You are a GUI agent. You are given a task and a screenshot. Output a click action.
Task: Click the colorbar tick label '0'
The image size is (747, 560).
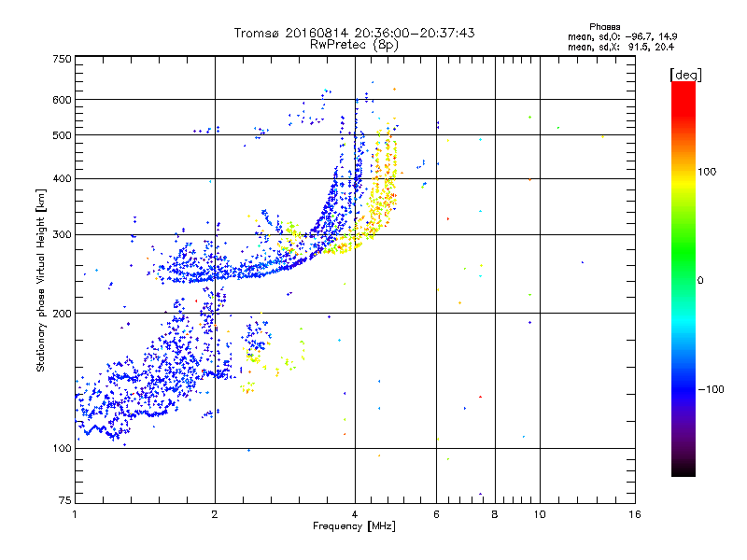click(700, 281)
